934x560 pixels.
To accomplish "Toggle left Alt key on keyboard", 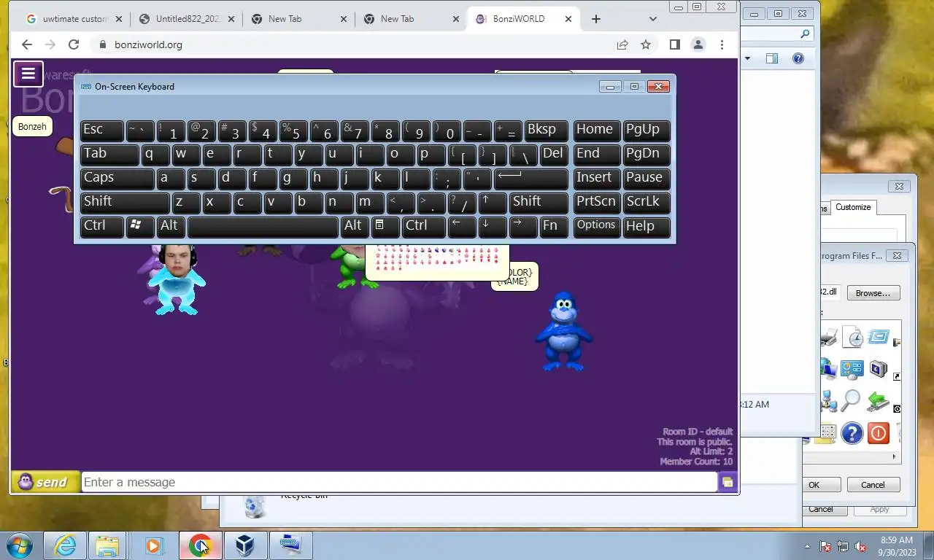I will (x=171, y=227).
